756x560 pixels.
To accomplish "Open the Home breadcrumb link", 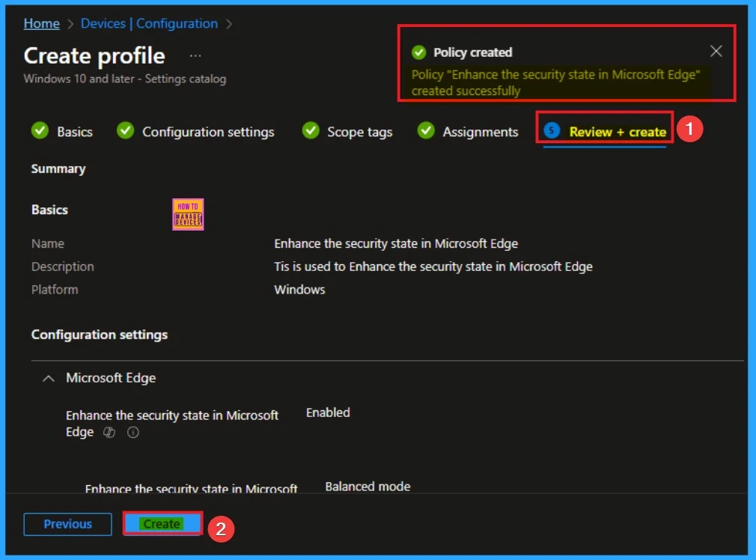I will 41,23.
